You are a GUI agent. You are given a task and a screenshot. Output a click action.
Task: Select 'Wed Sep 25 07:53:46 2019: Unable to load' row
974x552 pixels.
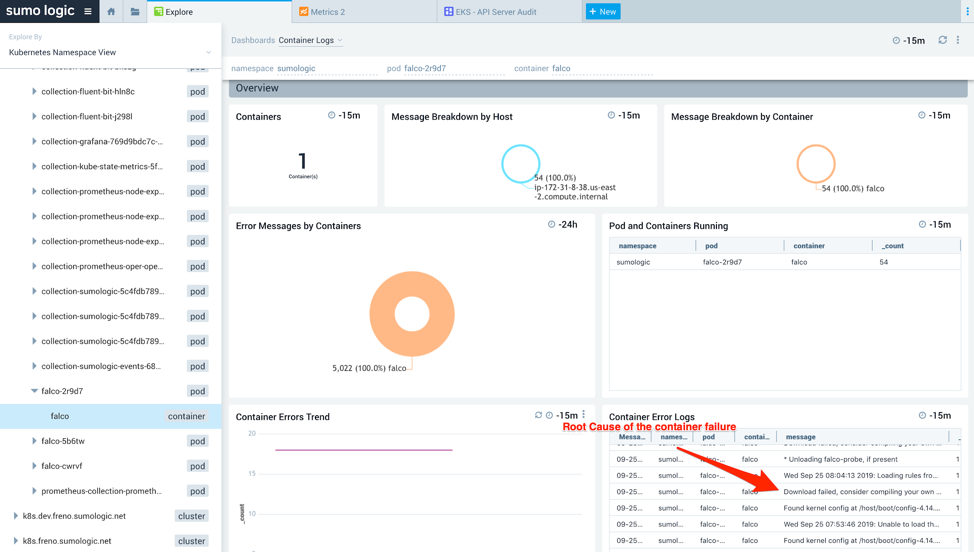785,524
